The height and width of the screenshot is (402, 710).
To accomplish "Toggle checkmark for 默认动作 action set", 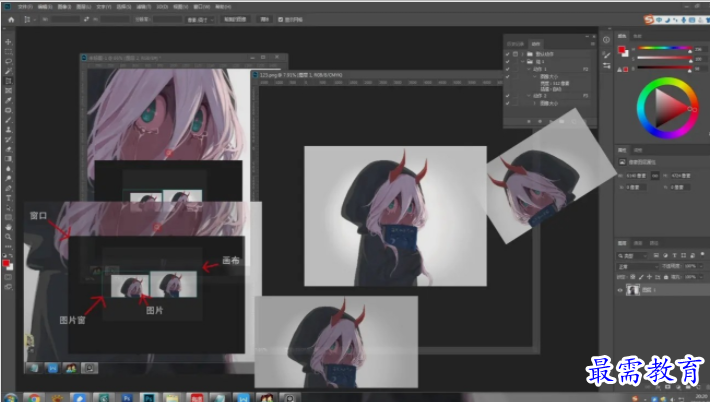I will [508, 54].
